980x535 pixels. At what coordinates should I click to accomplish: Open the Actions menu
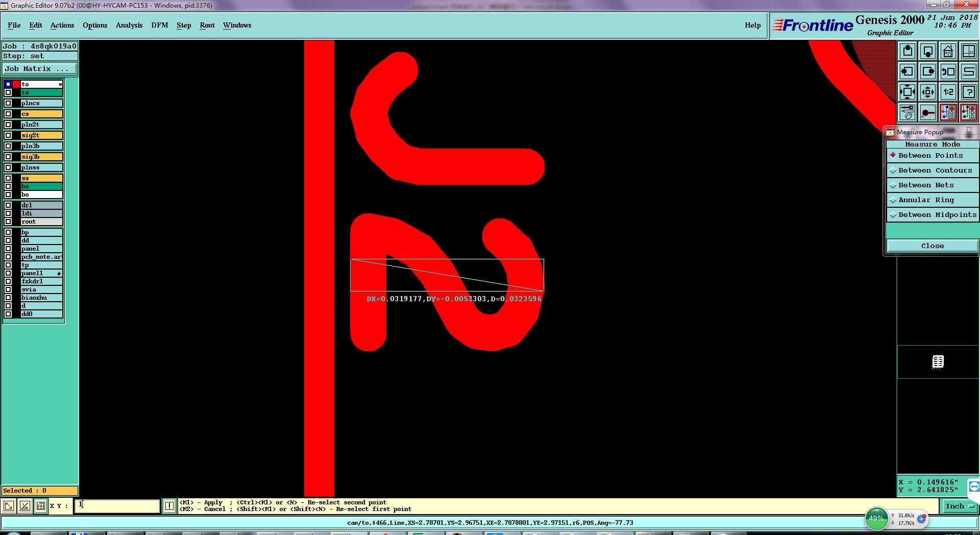click(x=62, y=25)
